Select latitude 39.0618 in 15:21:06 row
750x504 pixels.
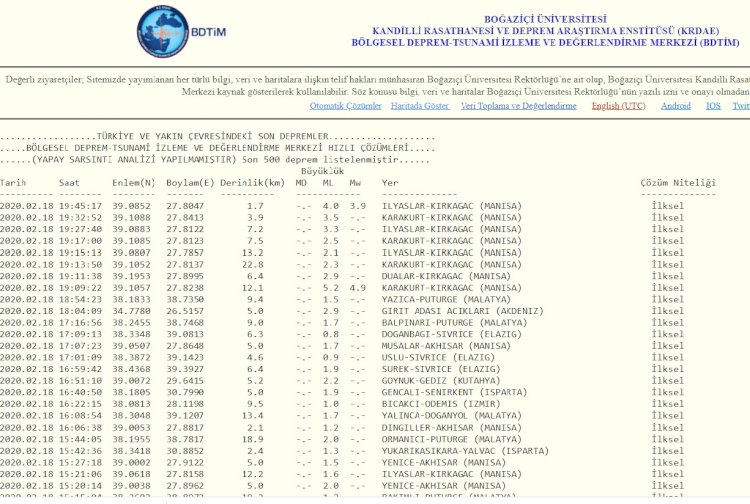(131, 474)
